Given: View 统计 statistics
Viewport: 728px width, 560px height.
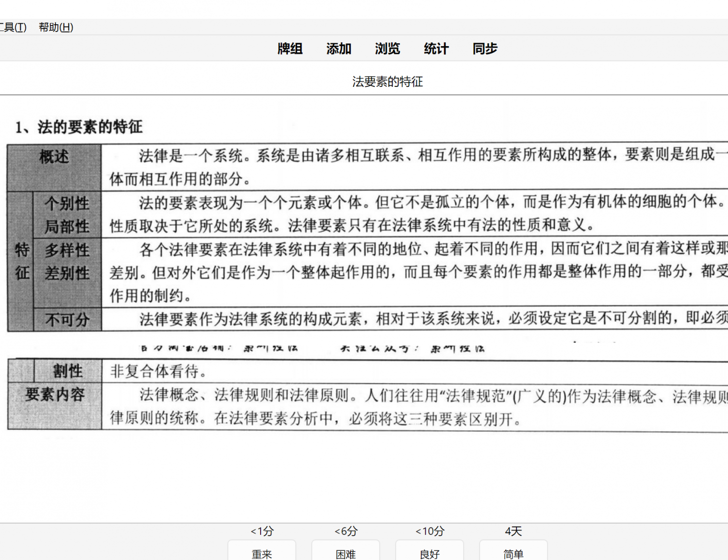Looking at the screenshot, I should click(x=436, y=49).
